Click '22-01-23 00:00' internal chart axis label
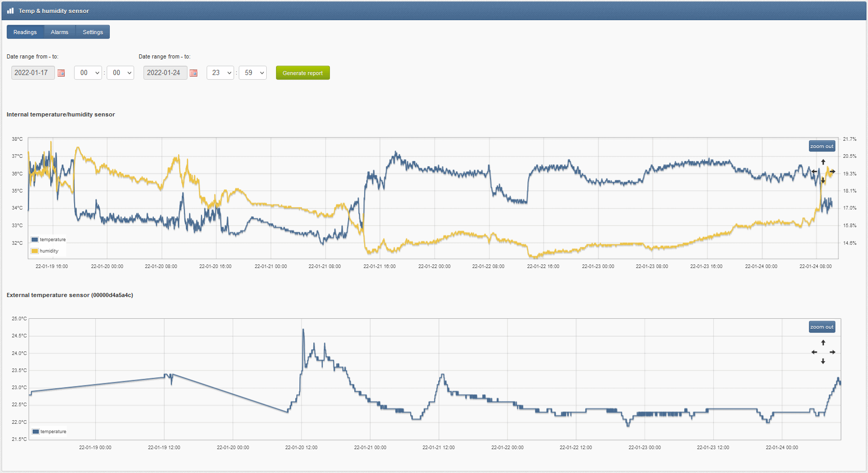This screenshot has width=868, height=473. 598,267
